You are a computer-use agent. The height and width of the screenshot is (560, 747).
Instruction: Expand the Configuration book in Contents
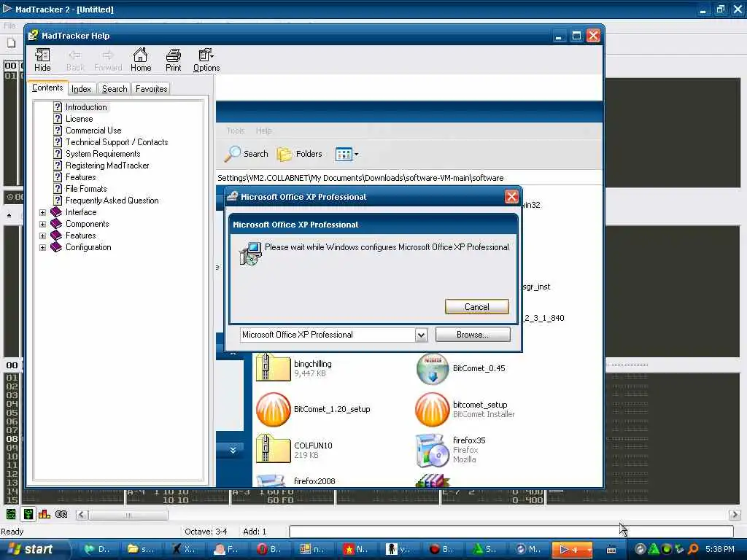pos(42,247)
